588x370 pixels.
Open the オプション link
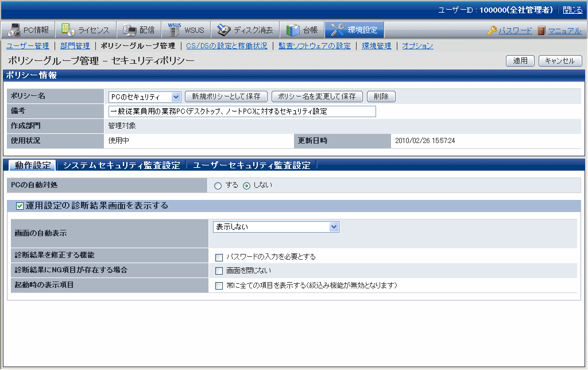(x=418, y=46)
